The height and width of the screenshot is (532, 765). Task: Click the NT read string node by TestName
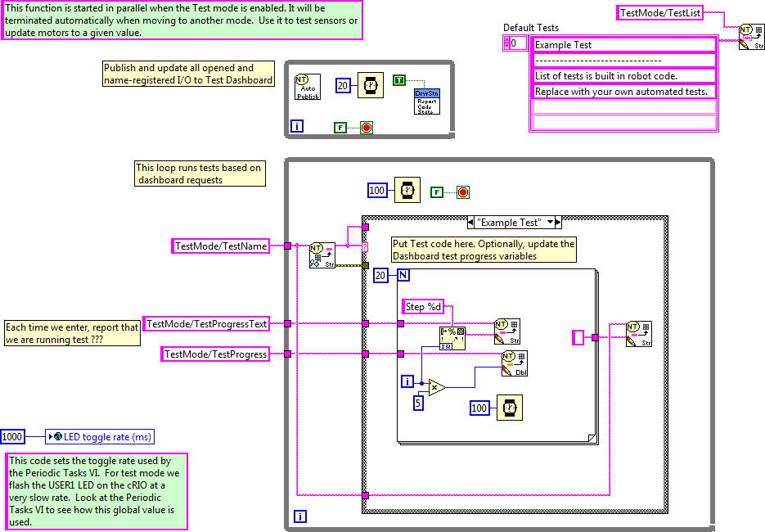[322, 254]
